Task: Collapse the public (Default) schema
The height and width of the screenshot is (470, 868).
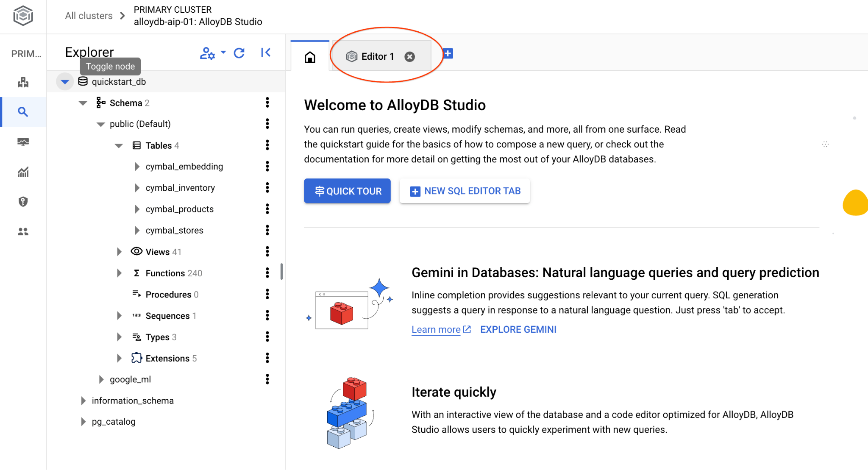Action: [100, 124]
